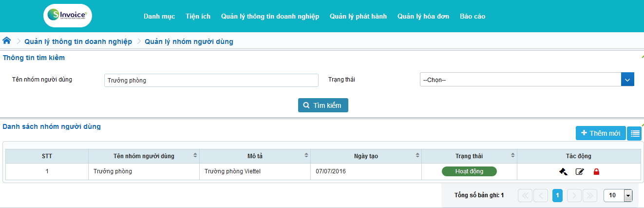Click the Hoạt động status badge
Screen dimensions: 644x208
pos(469,171)
